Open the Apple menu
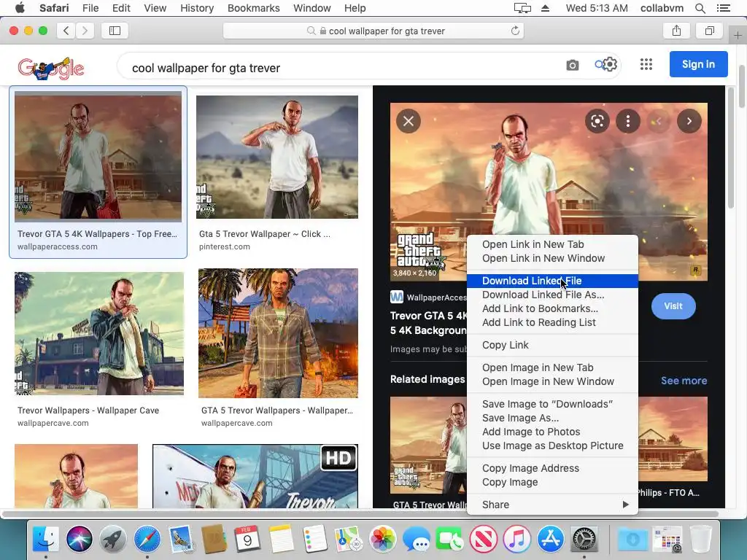The image size is (747, 560). (x=20, y=8)
